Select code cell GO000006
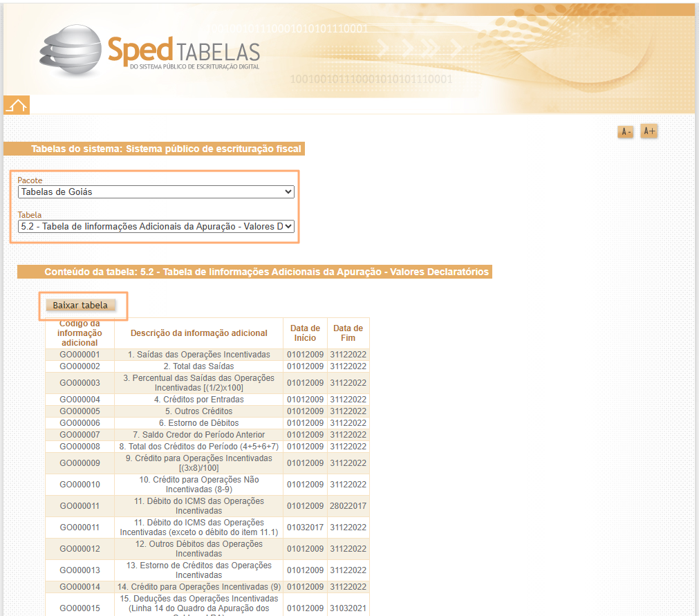The height and width of the screenshot is (616, 699). click(80, 423)
